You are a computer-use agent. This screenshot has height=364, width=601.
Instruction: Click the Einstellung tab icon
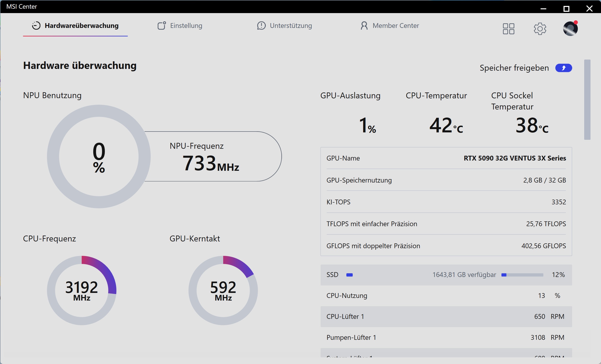(161, 26)
